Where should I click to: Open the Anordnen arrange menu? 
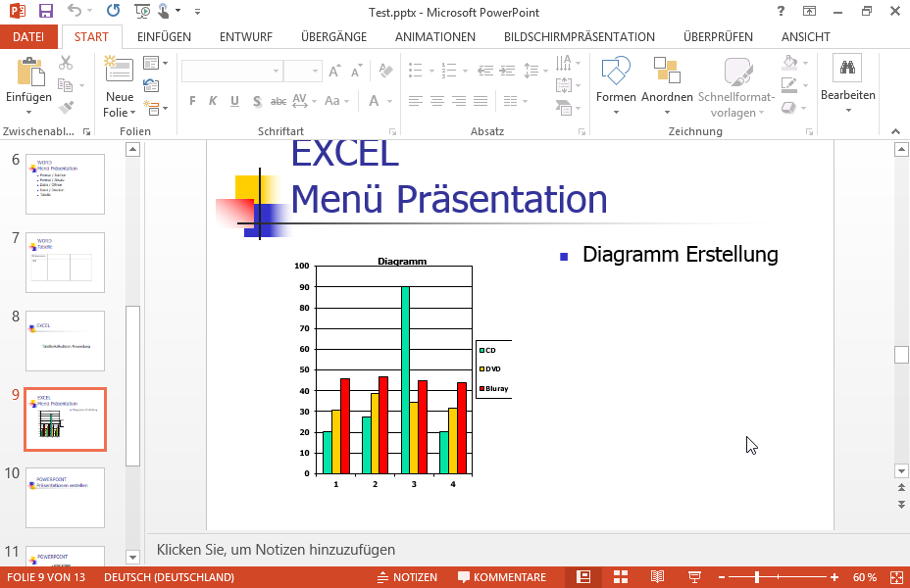pos(667,86)
